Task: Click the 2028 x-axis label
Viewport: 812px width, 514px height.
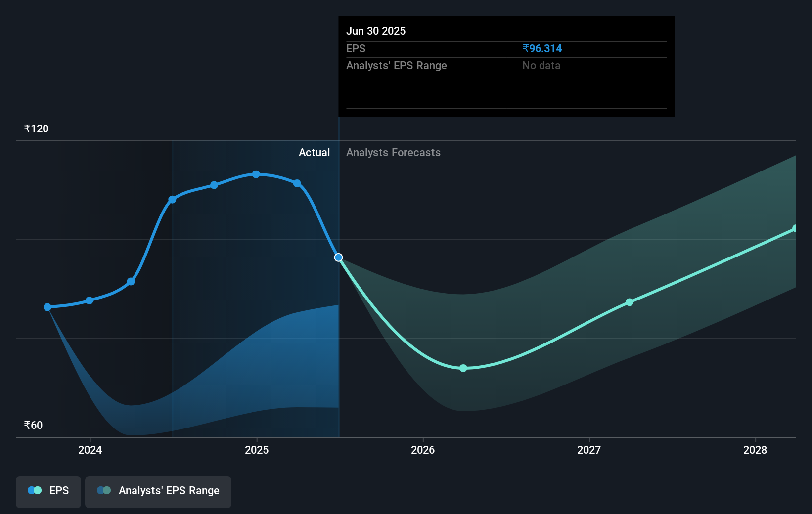Action: tap(755, 450)
